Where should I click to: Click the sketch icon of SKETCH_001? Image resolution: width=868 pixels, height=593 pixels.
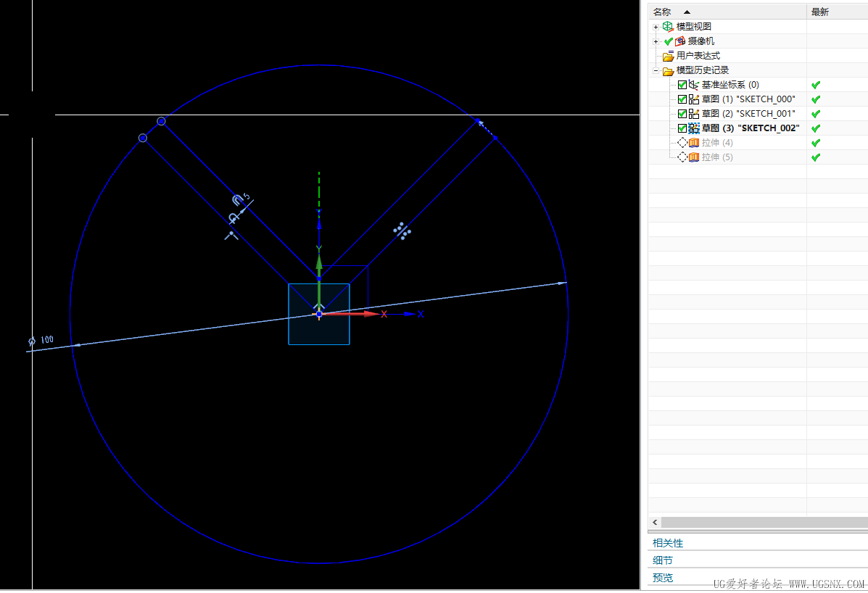pyautogui.click(x=694, y=114)
